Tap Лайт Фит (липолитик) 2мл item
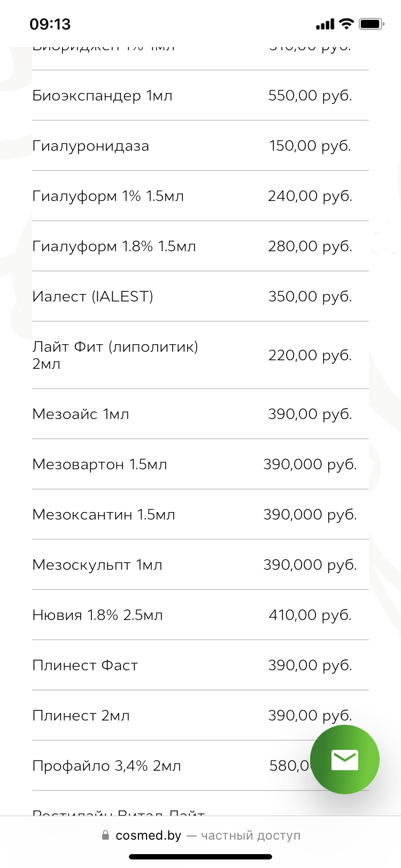Screen dimensions: 401x868 115,355
